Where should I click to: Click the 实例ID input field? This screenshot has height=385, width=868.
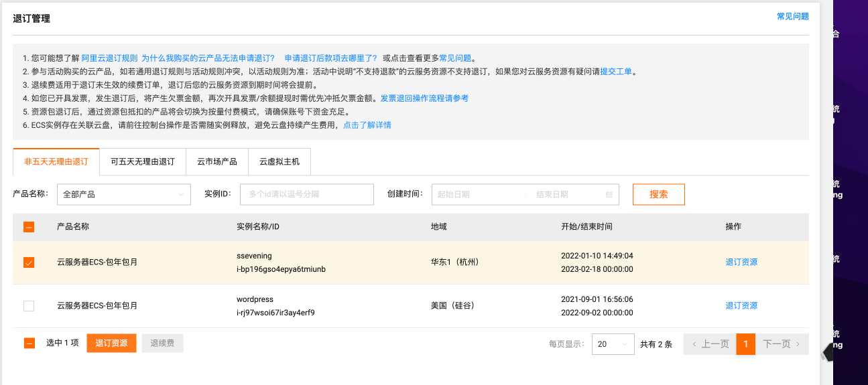306,195
